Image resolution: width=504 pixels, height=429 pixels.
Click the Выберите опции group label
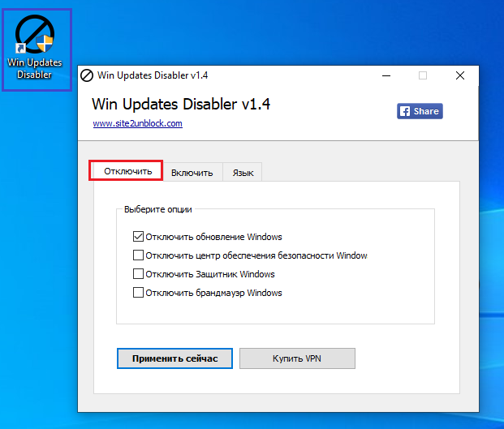click(157, 209)
